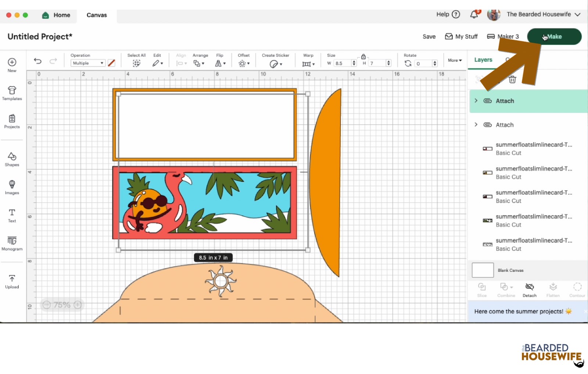The height and width of the screenshot is (374, 588).
Task: Open the Images library
Action: coord(12,187)
